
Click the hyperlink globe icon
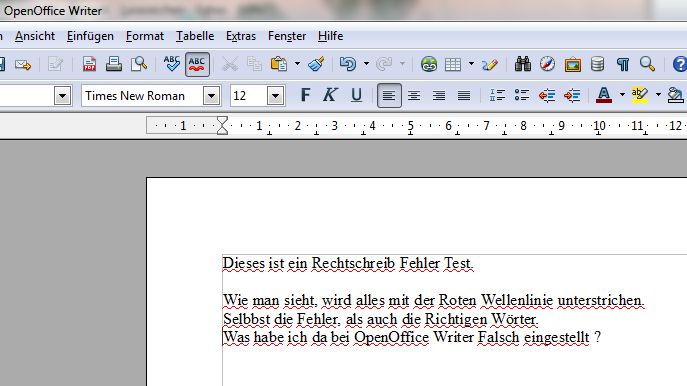coord(428,64)
